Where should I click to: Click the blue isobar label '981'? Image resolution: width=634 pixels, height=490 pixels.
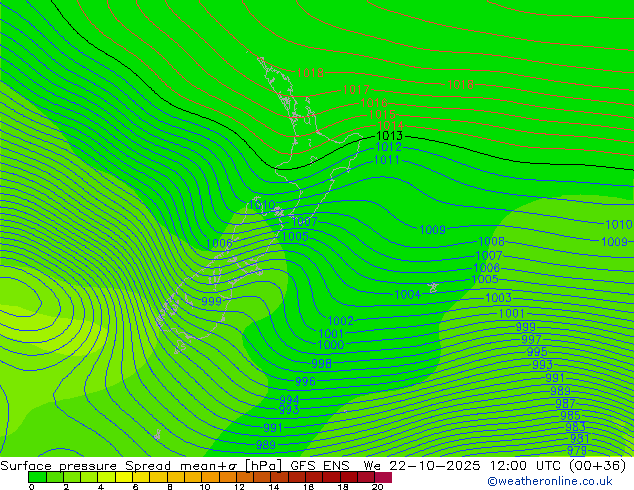pos(580,438)
